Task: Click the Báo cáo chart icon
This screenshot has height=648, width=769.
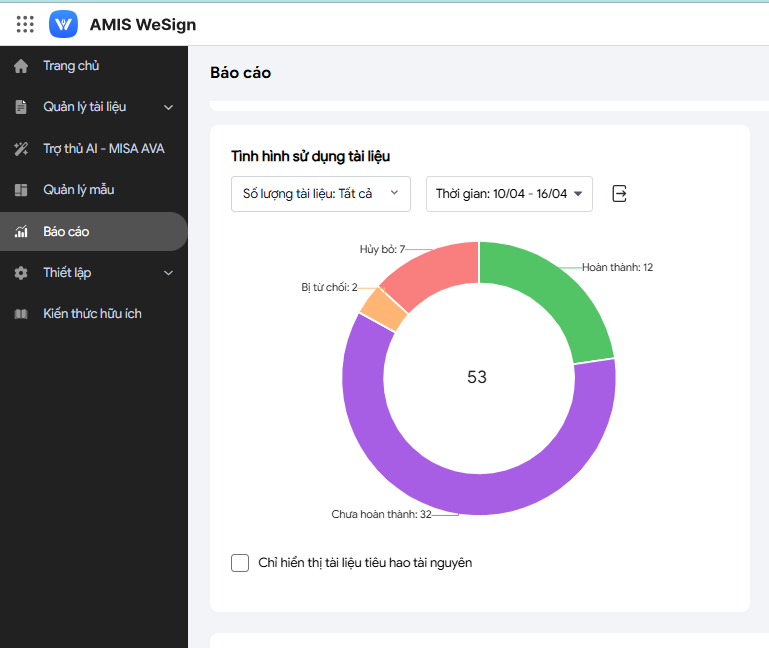Action: tap(21, 232)
